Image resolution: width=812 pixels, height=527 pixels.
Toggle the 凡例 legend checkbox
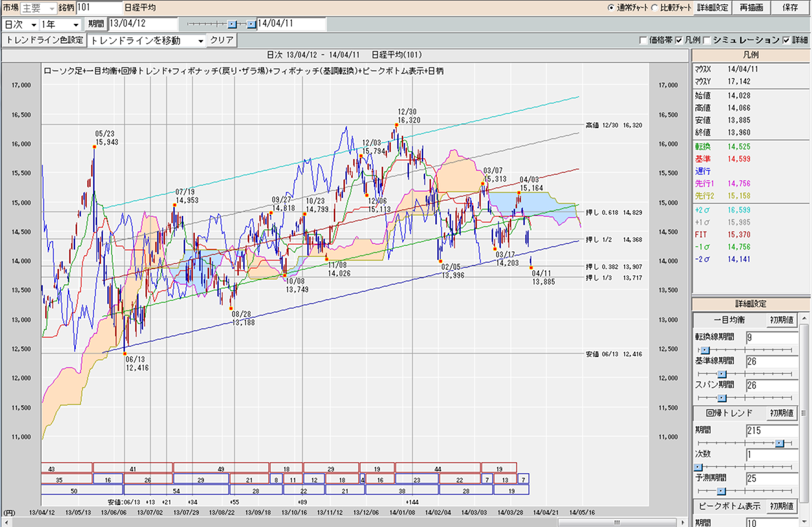point(679,40)
